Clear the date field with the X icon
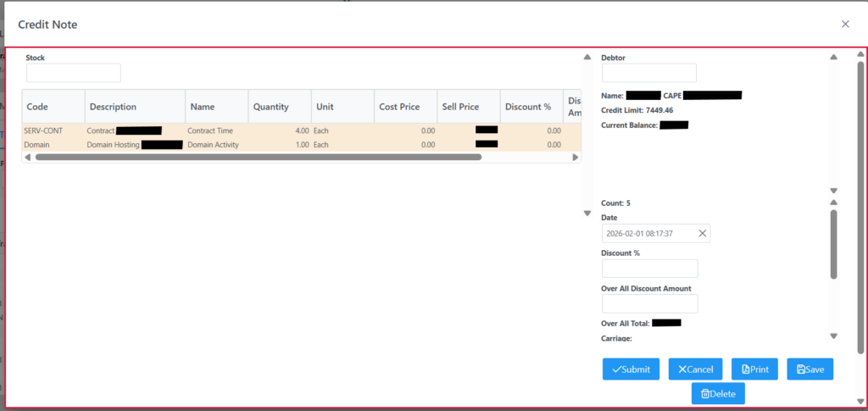Image resolution: width=868 pixels, height=411 pixels. pyautogui.click(x=702, y=233)
